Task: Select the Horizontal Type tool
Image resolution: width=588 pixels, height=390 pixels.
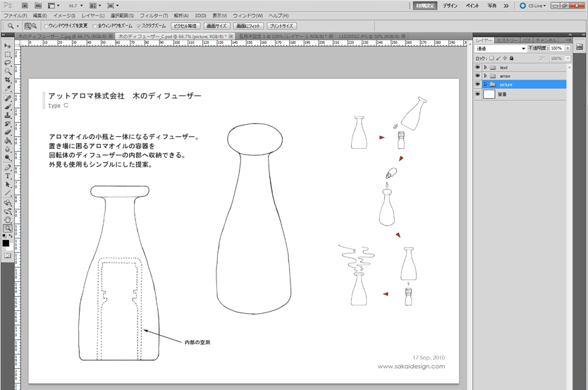Action: coord(8,176)
